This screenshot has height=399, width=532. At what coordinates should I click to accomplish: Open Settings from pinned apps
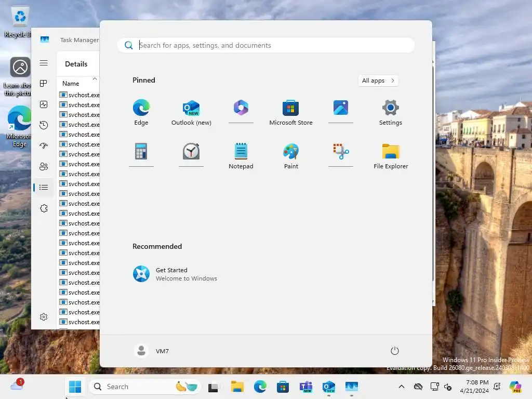[391, 112]
